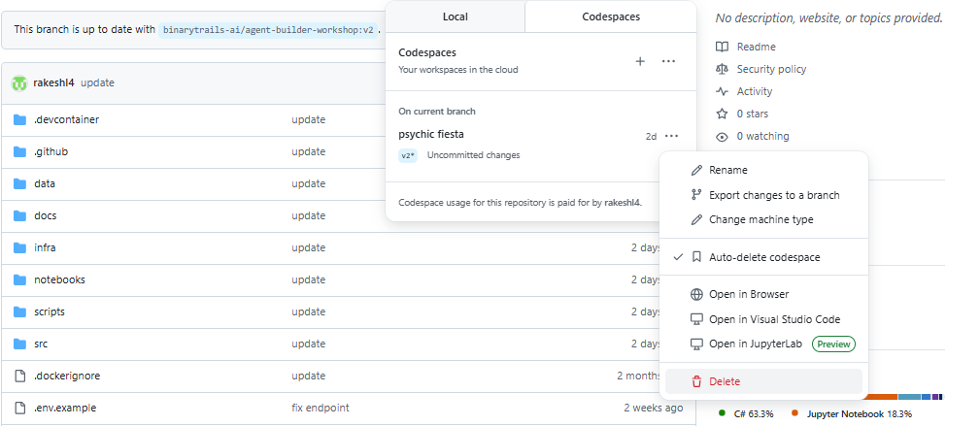Select the Codespaces tab
Image resolution: width=980 pixels, height=426 pixels.
pyautogui.click(x=610, y=16)
